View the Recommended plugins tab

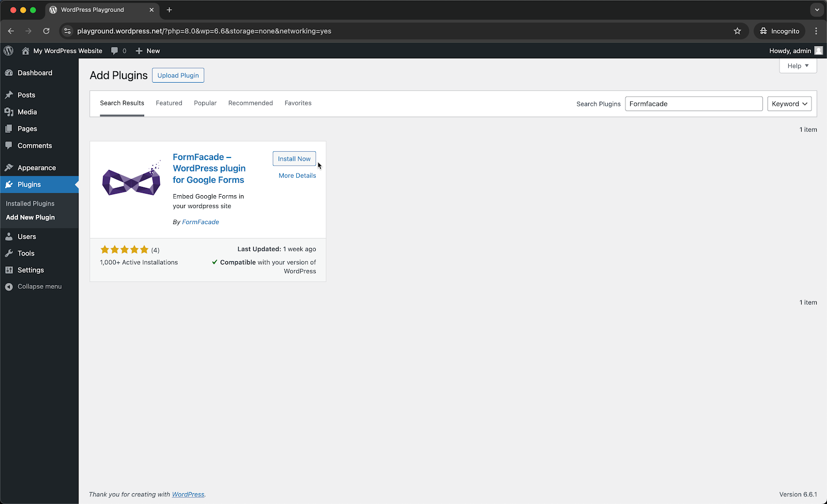click(251, 103)
